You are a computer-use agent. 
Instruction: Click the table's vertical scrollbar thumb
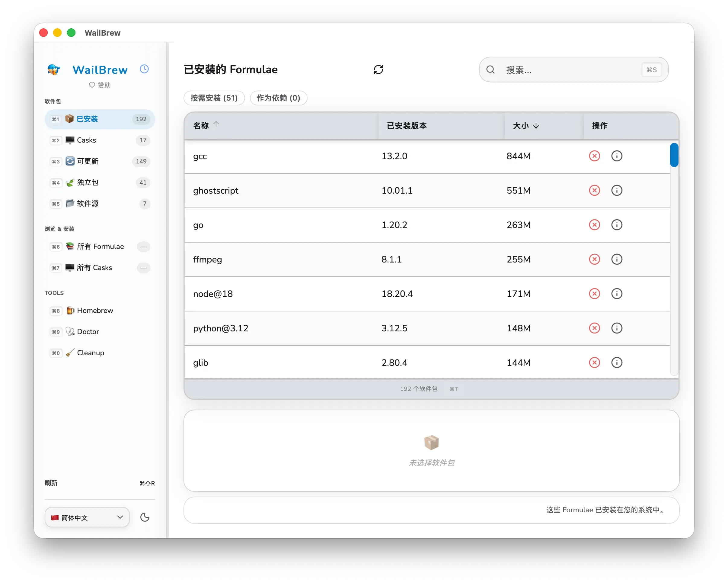coord(674,155)
